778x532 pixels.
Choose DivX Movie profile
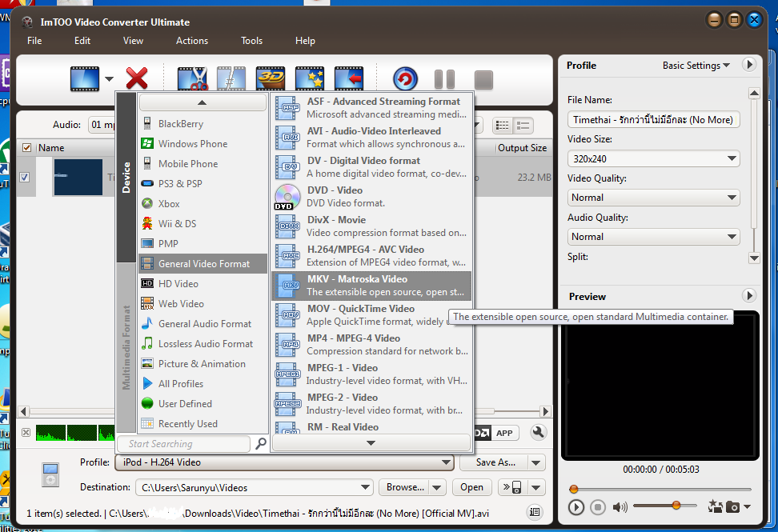coord(371,226)
